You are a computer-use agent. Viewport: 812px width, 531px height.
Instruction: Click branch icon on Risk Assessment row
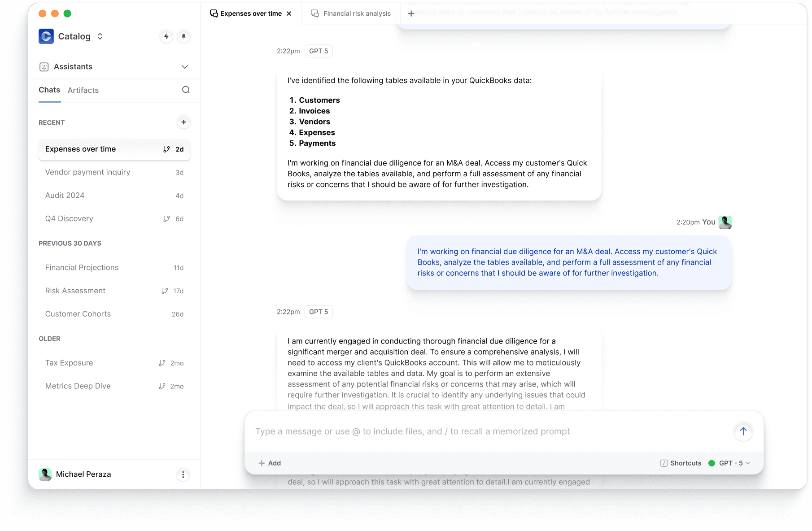(x=165, y=291)
